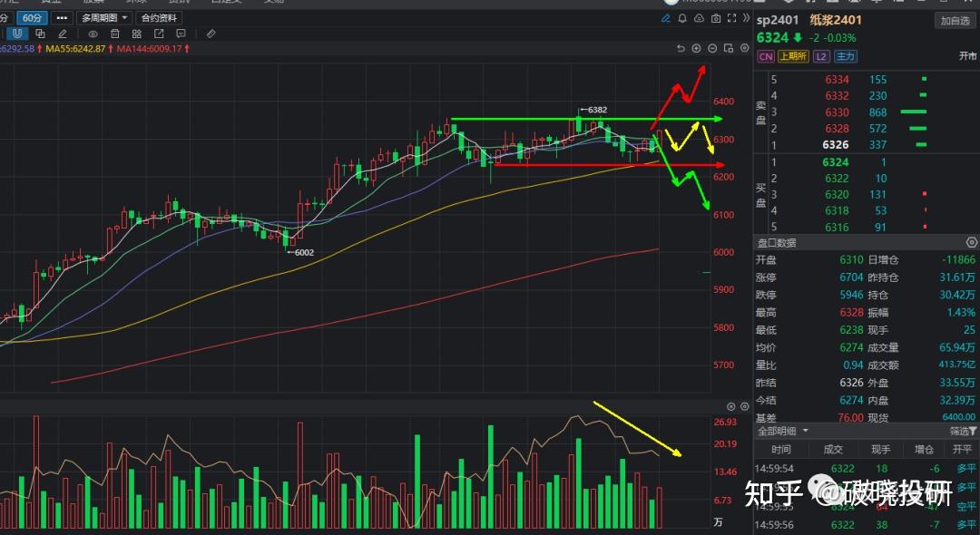Click the L2 level tag

tap(821, 56)
